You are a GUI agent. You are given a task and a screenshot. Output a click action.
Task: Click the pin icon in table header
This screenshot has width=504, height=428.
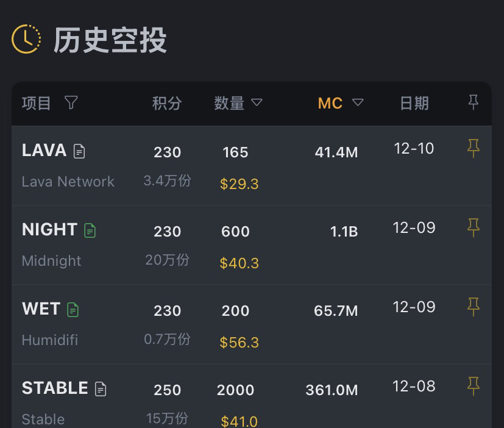(473, 102)
